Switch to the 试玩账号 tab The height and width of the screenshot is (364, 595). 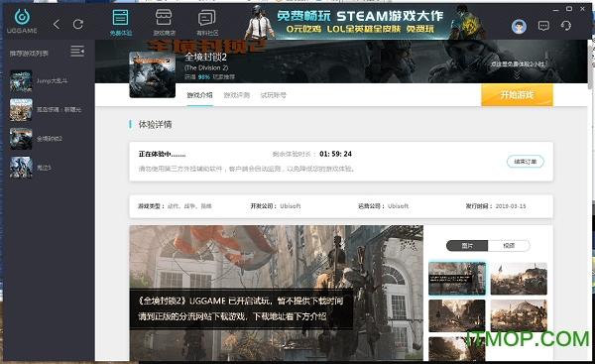pyautogui.click(x=274, y=95)
